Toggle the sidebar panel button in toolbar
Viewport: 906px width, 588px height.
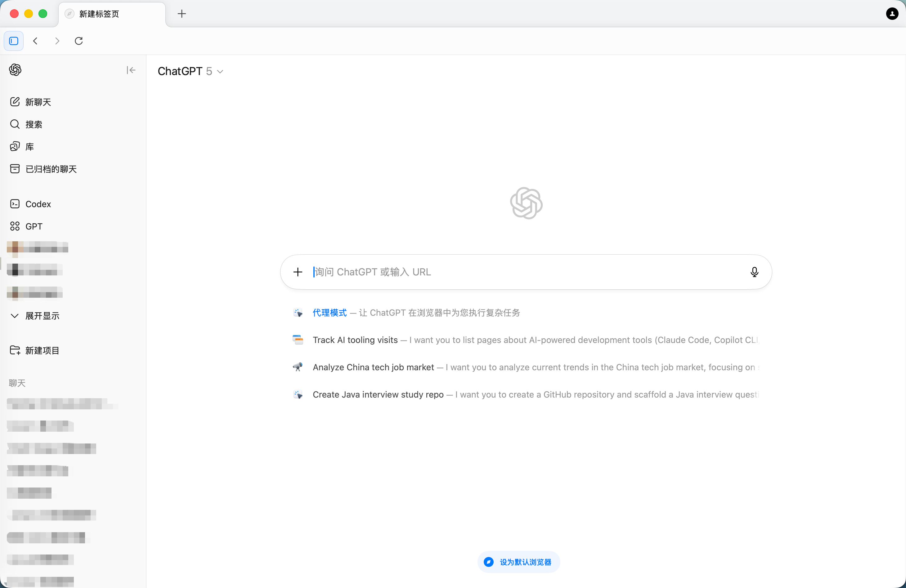(x=14, y=41)
